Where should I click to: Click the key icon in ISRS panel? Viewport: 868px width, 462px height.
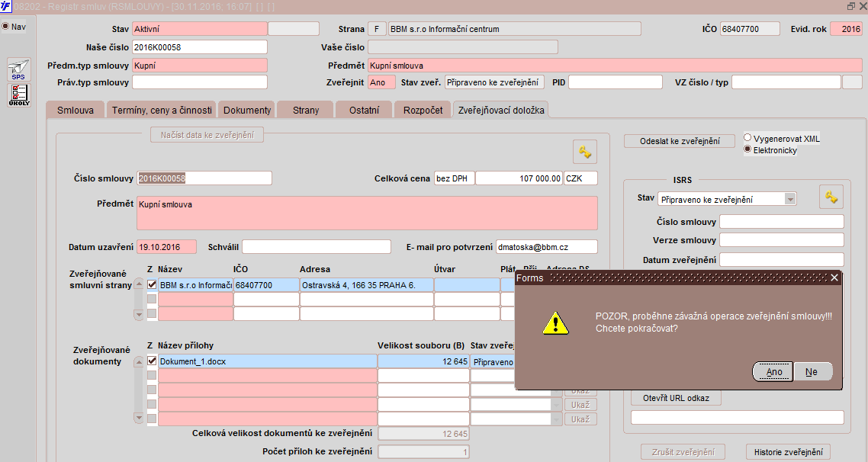(831, 197)
